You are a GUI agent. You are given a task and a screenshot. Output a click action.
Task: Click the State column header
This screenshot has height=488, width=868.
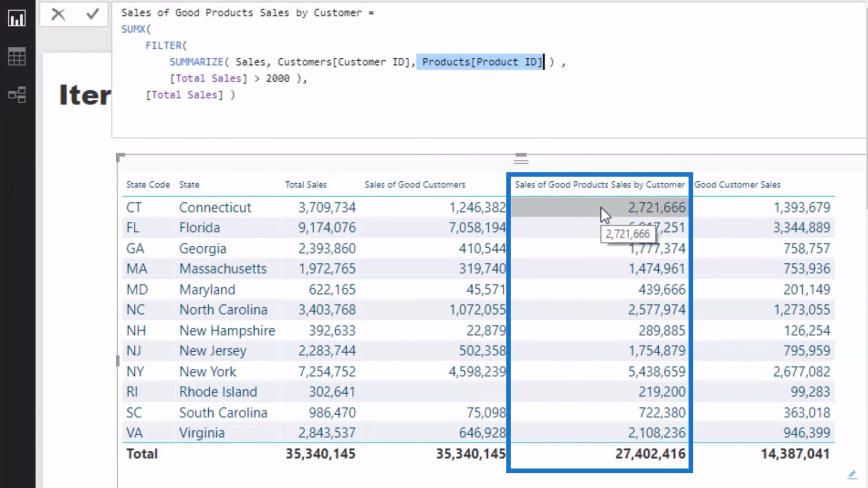pos(189,184)
